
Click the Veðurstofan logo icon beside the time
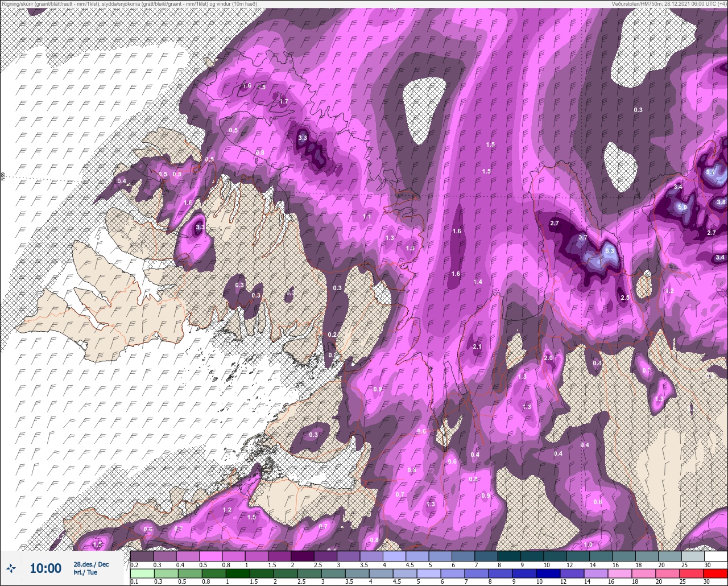11,568
